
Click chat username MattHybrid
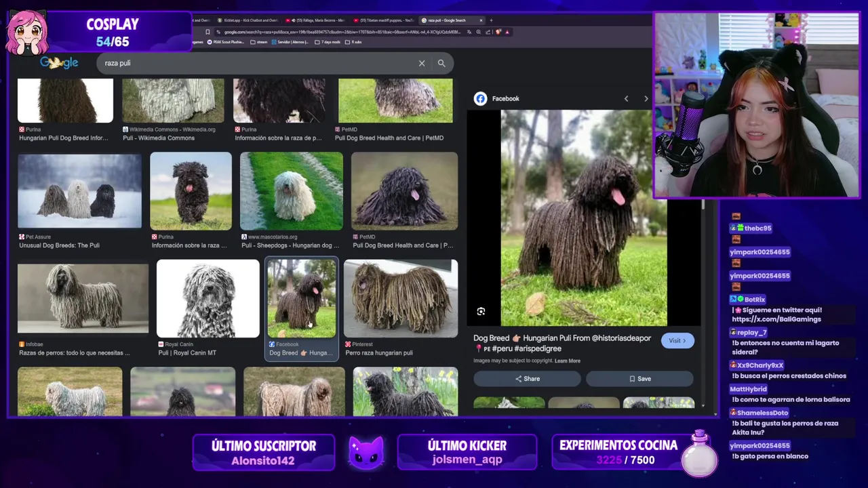(748, 389)
